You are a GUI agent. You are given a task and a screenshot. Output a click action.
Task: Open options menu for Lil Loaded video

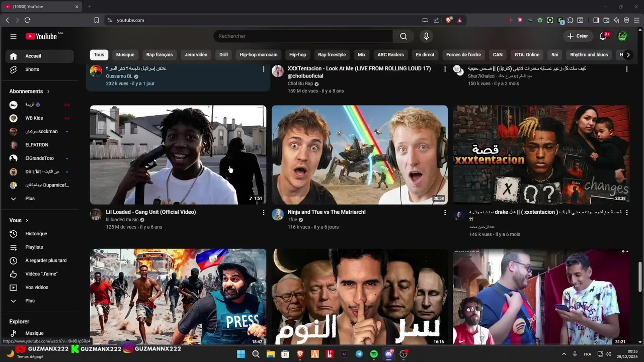point(263,213)
